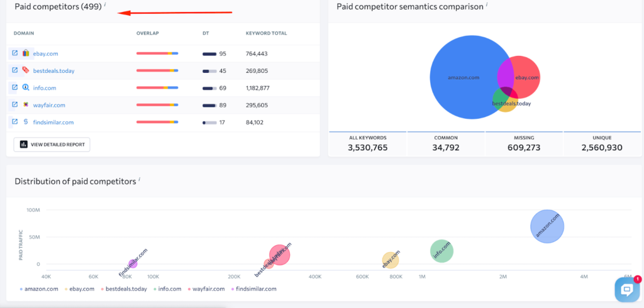Show info tooltip for Paid competitors
Viewport: 644px width, 308px height.
pyautogui.click(x=105, y=5)
